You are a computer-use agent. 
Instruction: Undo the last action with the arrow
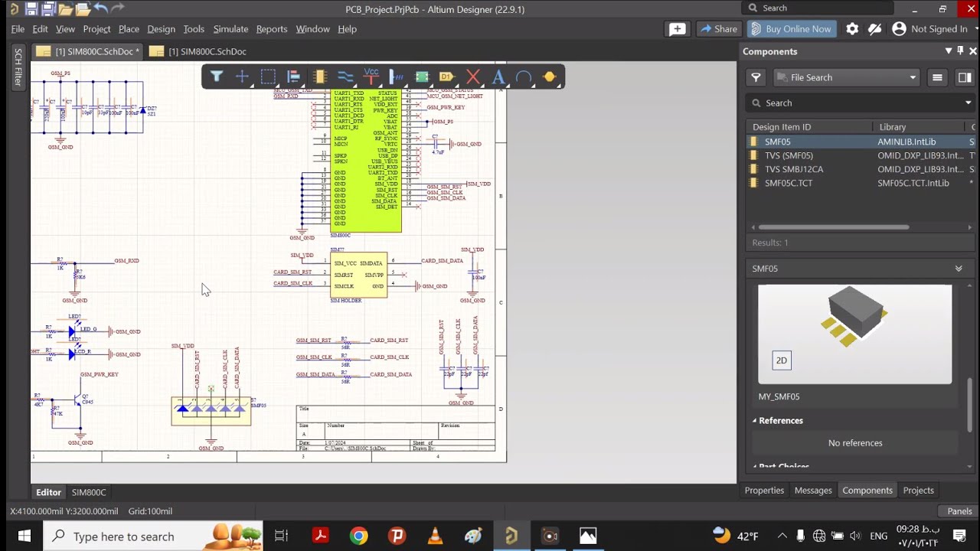click(100, 9)
